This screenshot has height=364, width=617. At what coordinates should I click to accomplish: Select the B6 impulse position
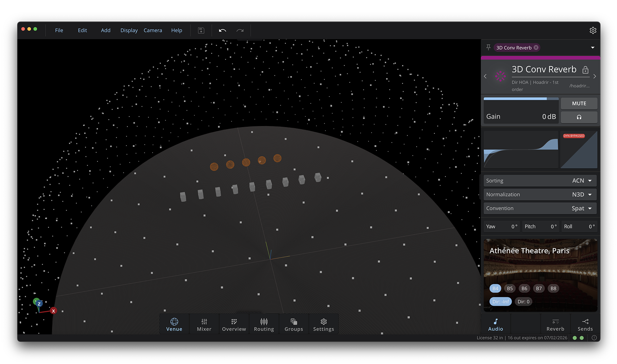524,288
